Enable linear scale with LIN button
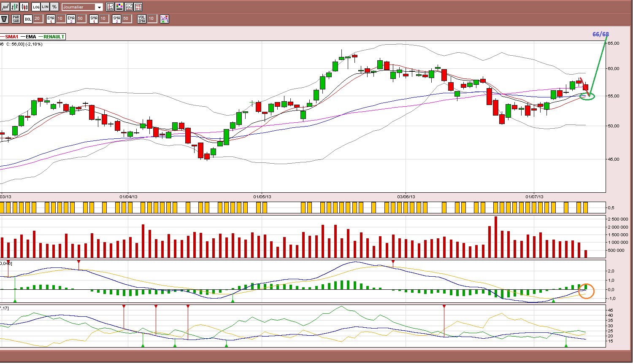This screenshot has height=364, width=633. point(45,7)
